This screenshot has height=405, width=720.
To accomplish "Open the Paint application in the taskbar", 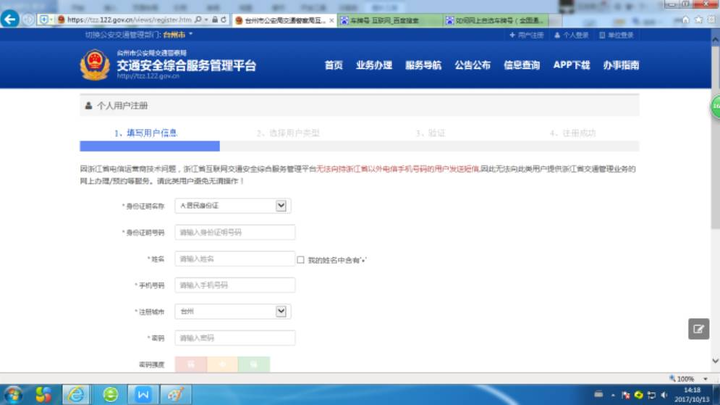I will (x=175, y=395).
